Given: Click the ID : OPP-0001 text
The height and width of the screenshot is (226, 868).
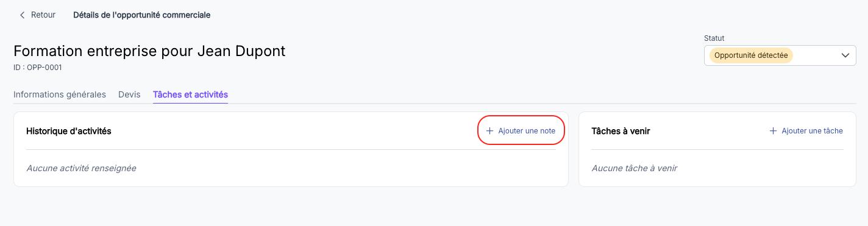Looking at the screenshot, I should click(x=38, y=68).
